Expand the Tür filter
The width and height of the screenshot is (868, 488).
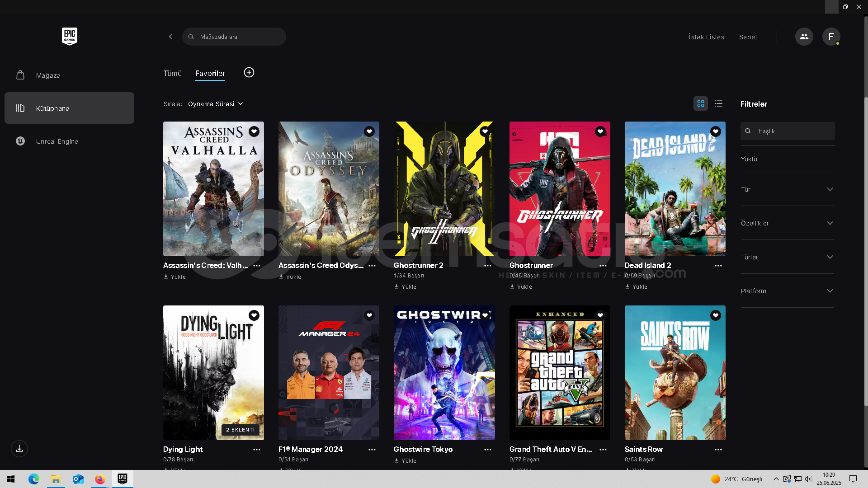click(788, 189)
